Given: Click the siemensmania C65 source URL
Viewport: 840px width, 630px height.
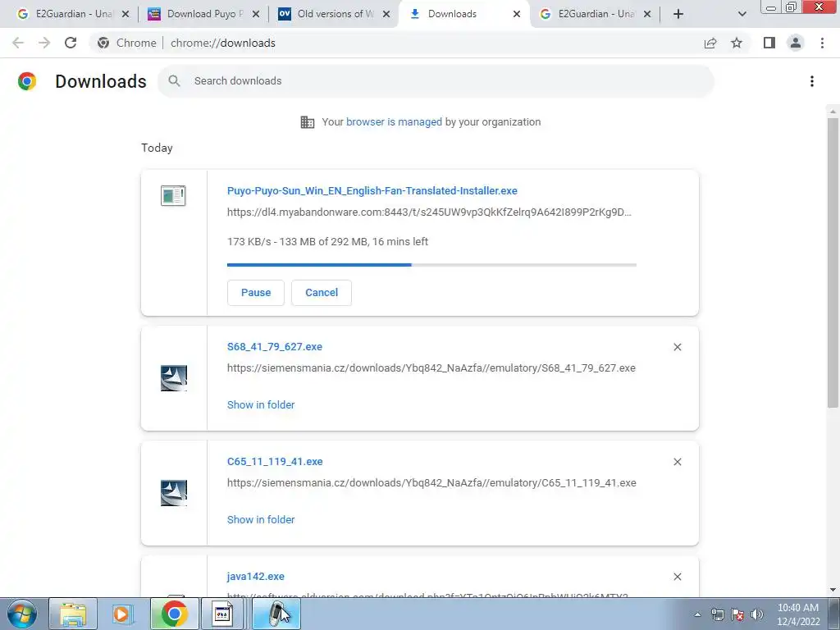Looking at the screenshot, I should click(x=431, y=482).
